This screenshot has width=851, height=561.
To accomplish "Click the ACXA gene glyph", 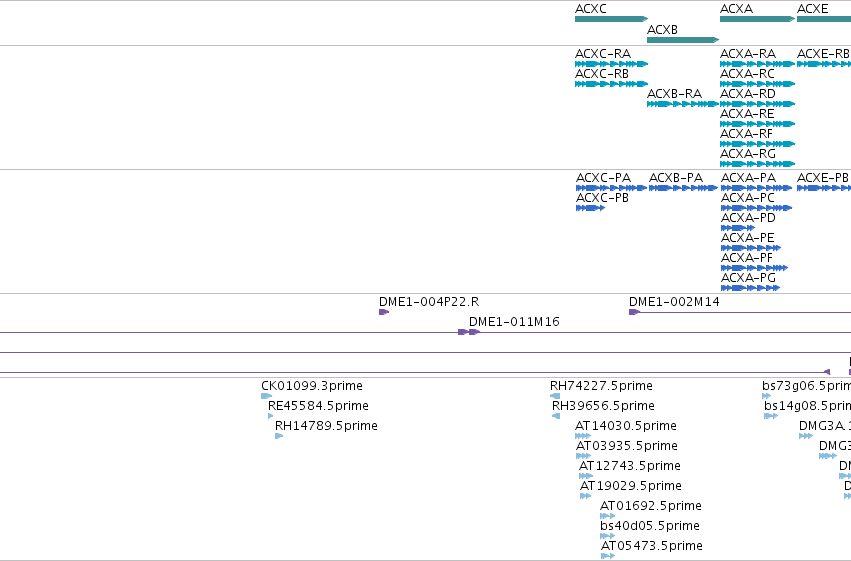I will pyautogui.click(x=757, y=19).
